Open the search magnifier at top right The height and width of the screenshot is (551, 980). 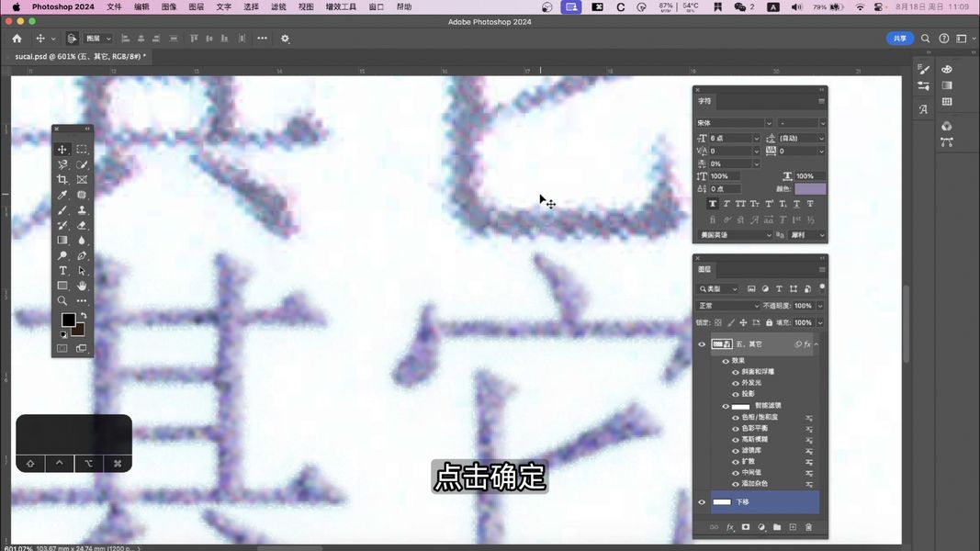[x=925, y=39]
